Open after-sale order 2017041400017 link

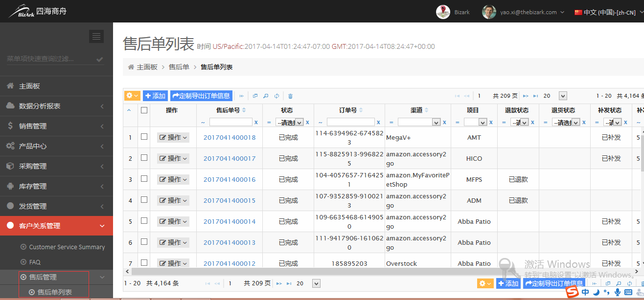[x=230, y=159]
